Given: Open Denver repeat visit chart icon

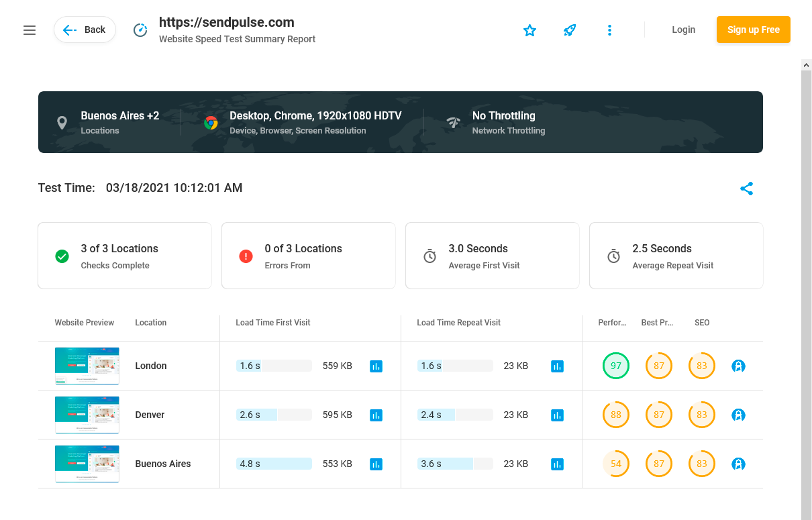Looking at the screenshot, I should (x=557, y=415).
